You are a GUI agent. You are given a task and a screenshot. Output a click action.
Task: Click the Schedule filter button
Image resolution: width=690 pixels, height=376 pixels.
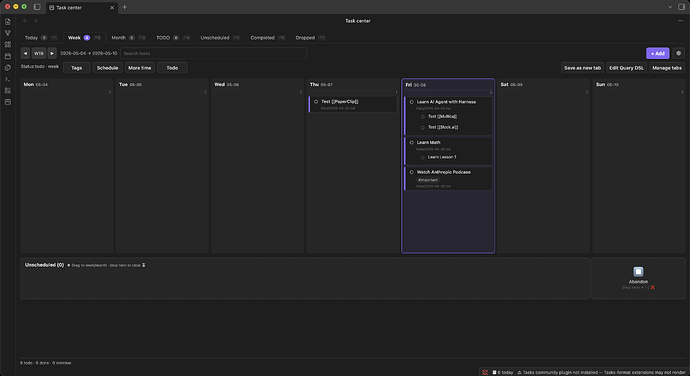(107, 68)
